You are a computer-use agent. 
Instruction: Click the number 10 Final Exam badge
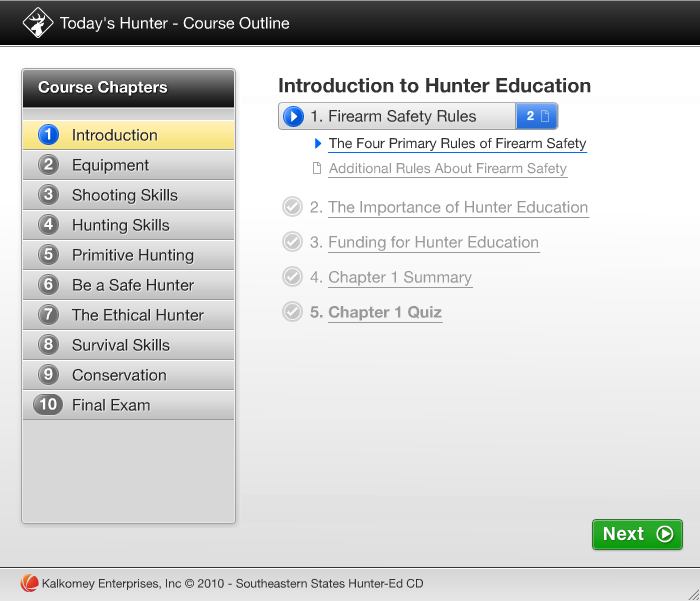[x=48, y=405]
